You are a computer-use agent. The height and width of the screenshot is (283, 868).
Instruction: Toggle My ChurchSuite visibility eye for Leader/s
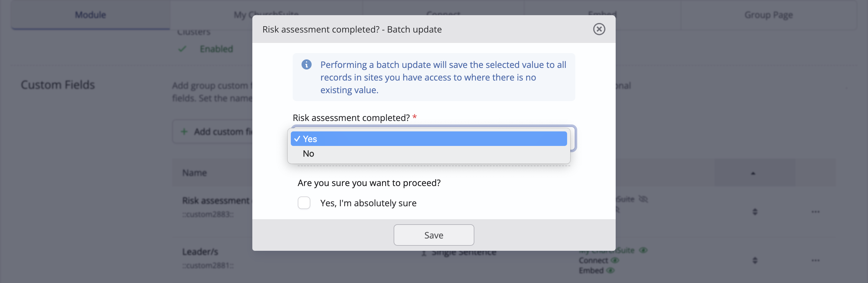point(643,250)
